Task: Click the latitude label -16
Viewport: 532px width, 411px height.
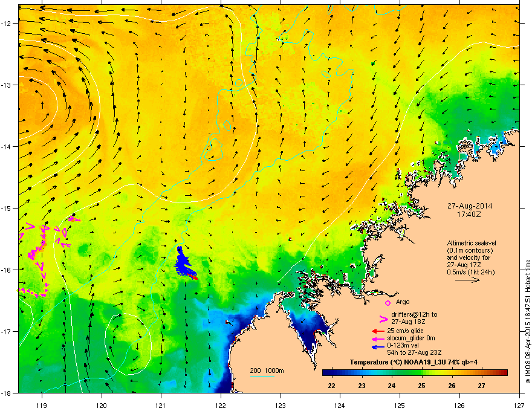Action: [x=7, y=270]
